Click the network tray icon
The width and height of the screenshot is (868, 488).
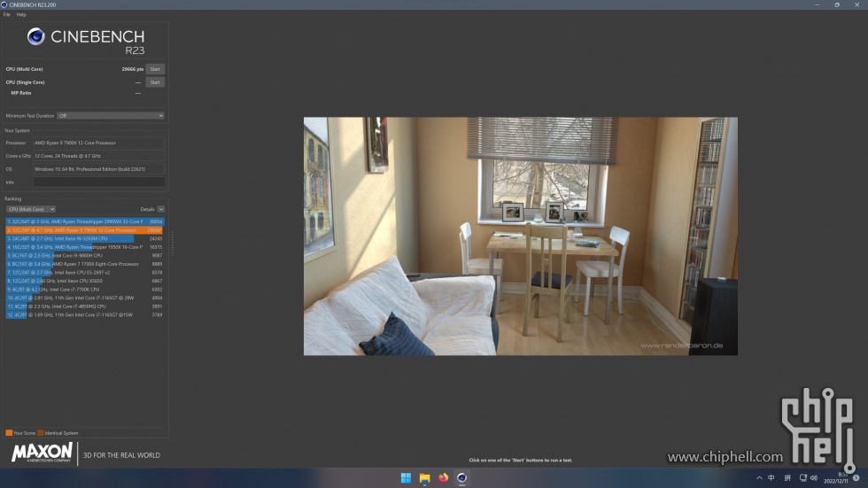coord(802,478)
